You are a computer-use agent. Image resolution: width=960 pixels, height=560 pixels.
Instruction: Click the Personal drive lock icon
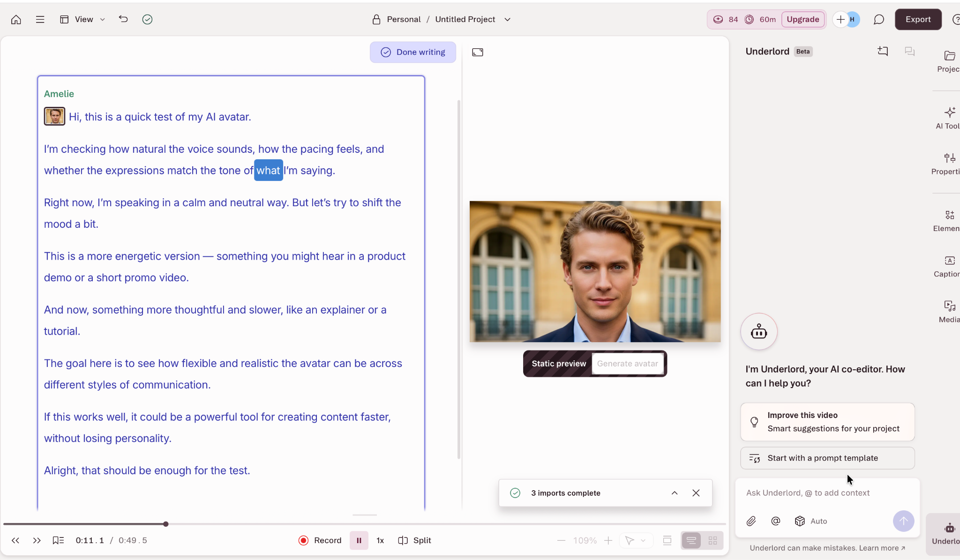pos(376,19)
